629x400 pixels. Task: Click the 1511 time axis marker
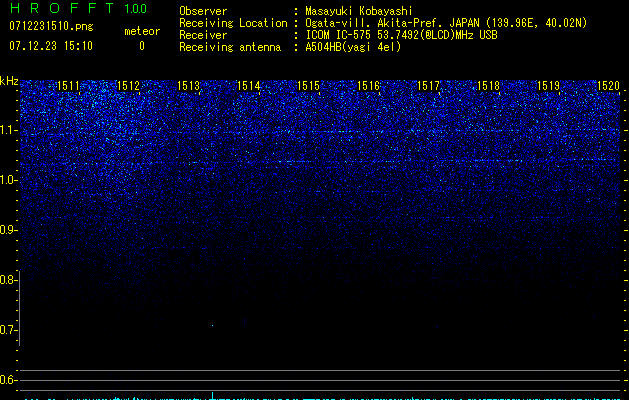click(68, 86)
